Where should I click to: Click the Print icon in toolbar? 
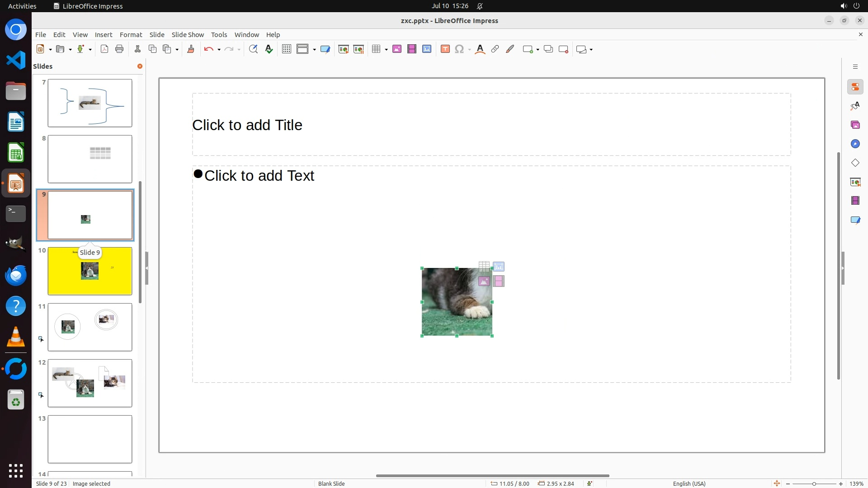[x=119, y=49]
